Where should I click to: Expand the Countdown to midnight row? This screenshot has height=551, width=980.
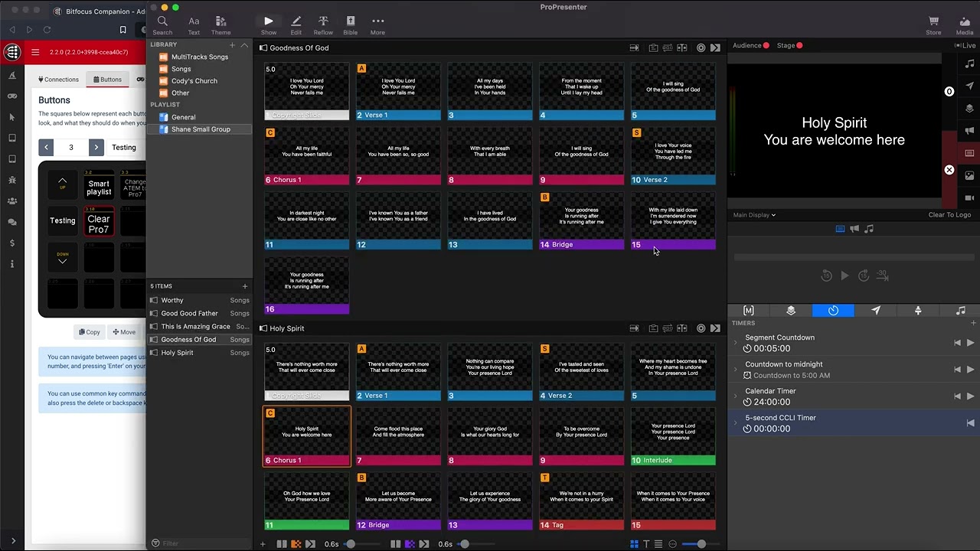click(x=736, y=370)
